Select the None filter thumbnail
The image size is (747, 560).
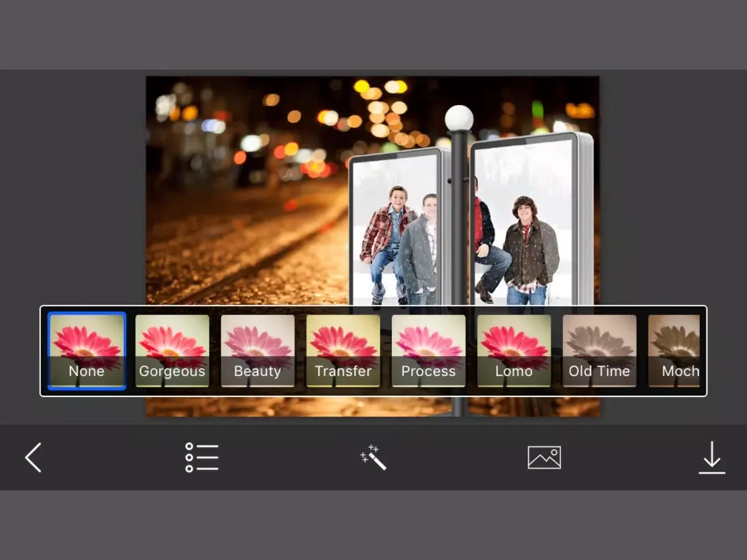[x=87, y=351]
